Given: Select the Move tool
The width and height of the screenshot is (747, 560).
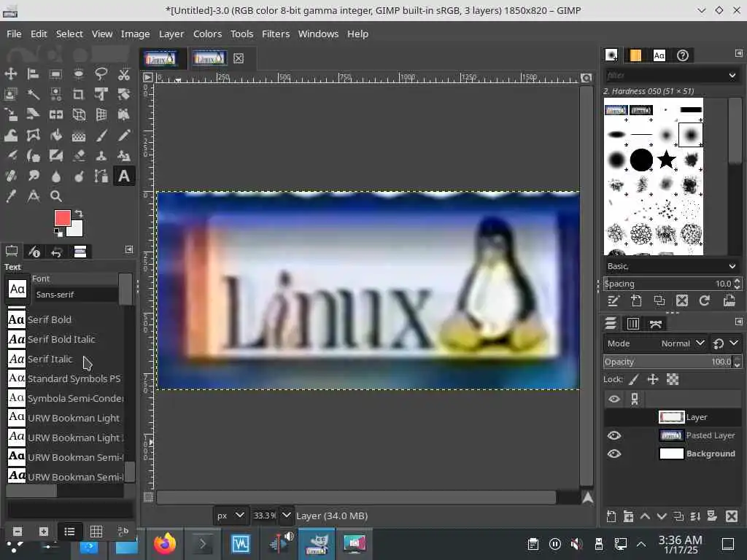Looking at the screenshot, I should tap(10, 74).
